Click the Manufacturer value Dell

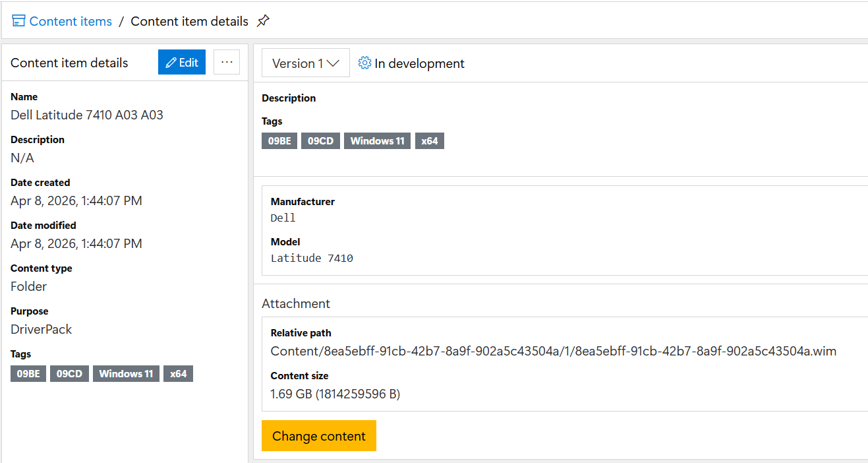click(283, 218)
